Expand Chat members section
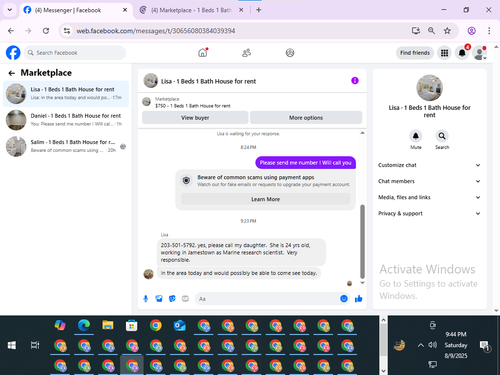 click(x=429, y=181)
